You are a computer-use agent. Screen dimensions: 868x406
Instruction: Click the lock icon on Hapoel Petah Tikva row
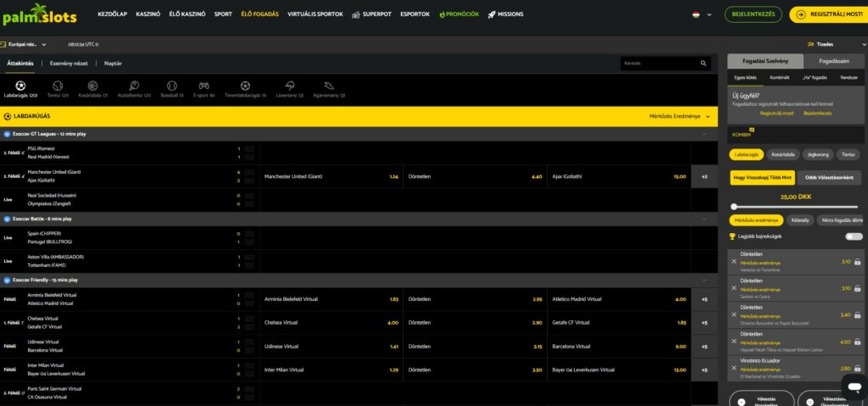pos(858,342)
